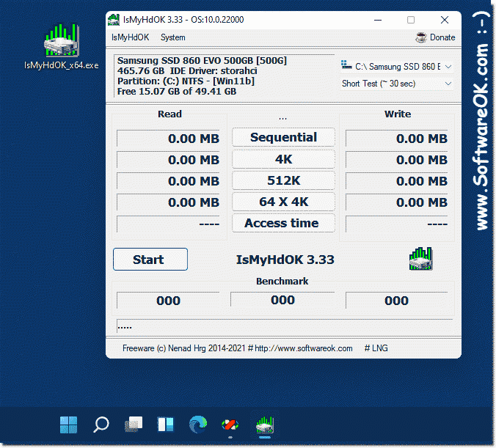This screenshot has width=496, height=448.
Task: Click the 512K write value field
Action: [397, 181]
